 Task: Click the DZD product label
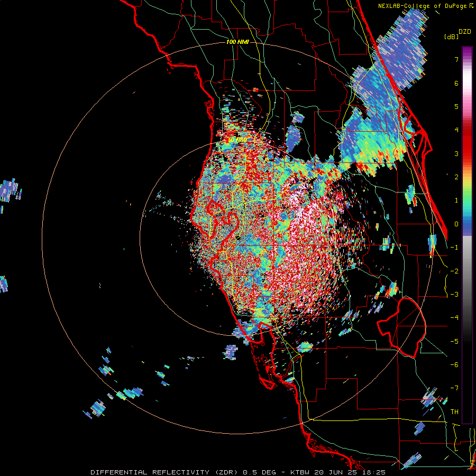[x=465, y=32]
